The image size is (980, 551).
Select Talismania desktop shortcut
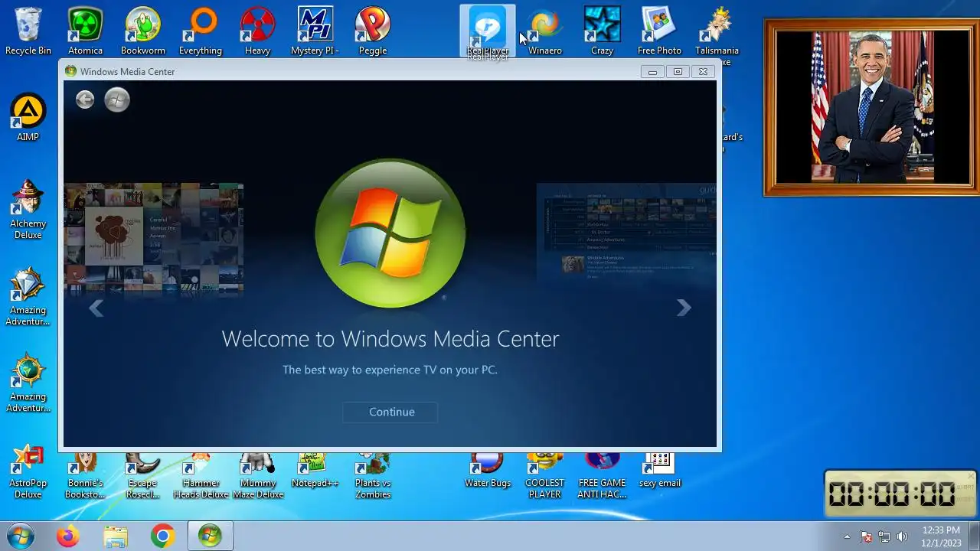tap(717, 31)
